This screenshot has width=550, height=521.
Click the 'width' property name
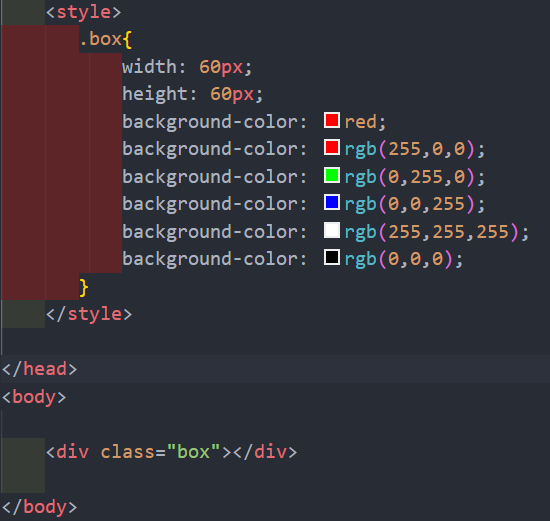(149, 67)
